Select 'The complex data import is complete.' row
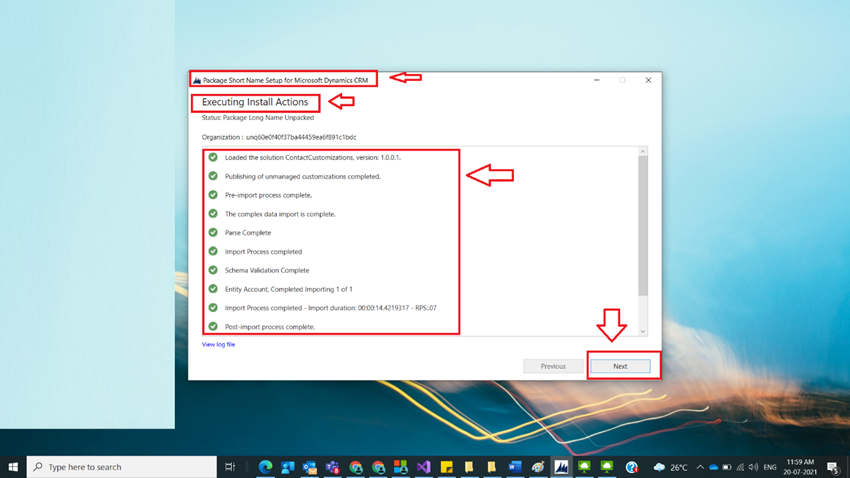 coord(280,214)
